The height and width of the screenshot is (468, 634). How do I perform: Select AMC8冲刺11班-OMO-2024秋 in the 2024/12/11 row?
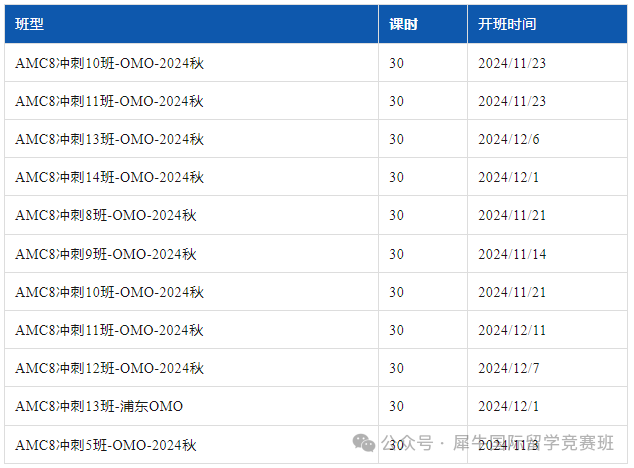click(x=110, y=330)
